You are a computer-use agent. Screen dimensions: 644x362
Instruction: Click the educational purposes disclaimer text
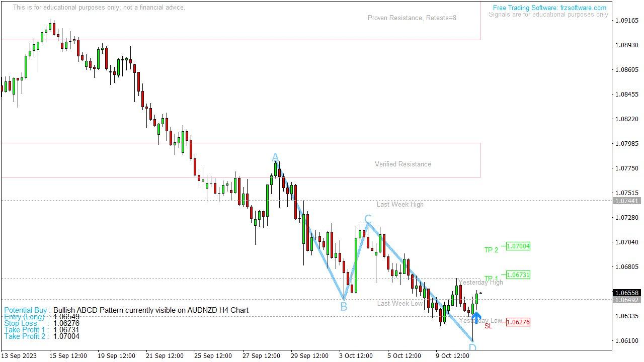(x=99, y=8)
